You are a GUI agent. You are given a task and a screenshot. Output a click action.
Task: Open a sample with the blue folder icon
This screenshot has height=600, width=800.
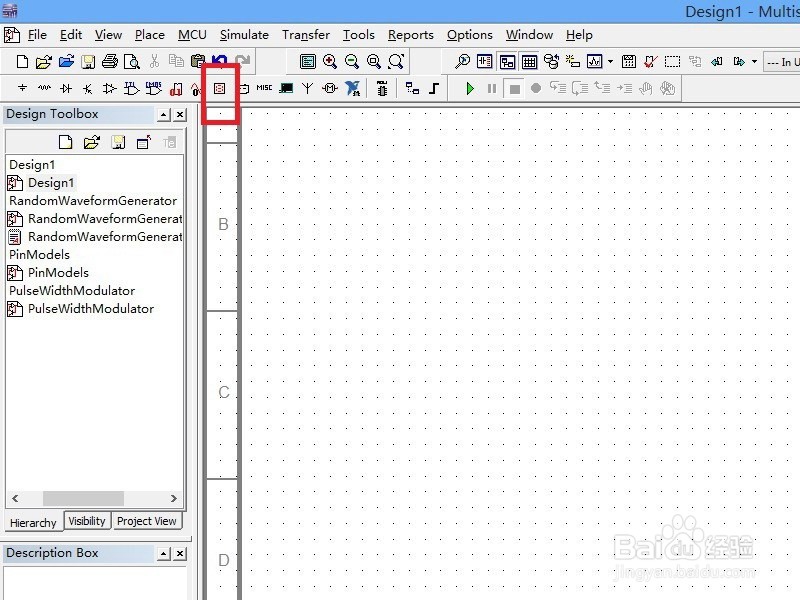point(66,62)
